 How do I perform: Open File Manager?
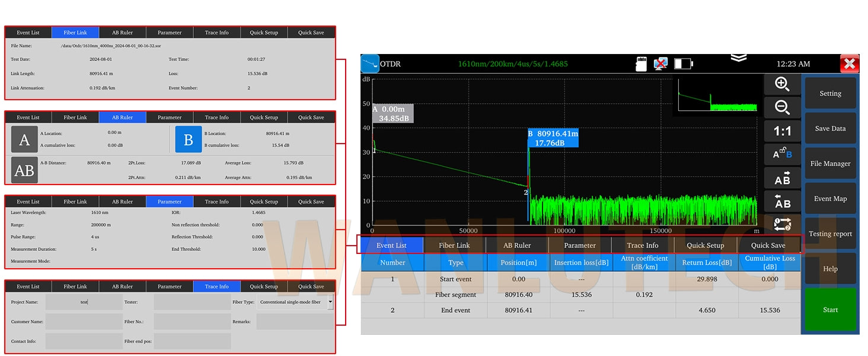coord(830,163)
